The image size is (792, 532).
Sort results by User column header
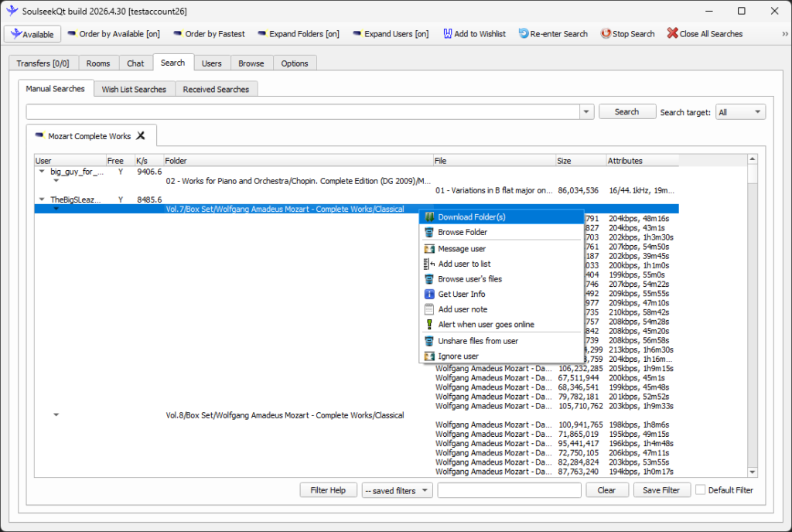70,161
